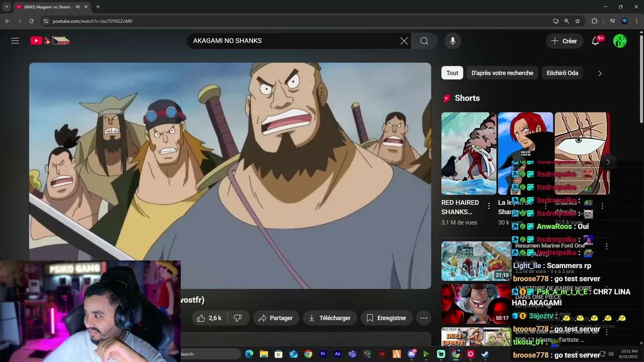Image resolution: width=644 pixels, height=362 pixels.
Task: Go back in browser history
Action: click(x=7, y=21)
